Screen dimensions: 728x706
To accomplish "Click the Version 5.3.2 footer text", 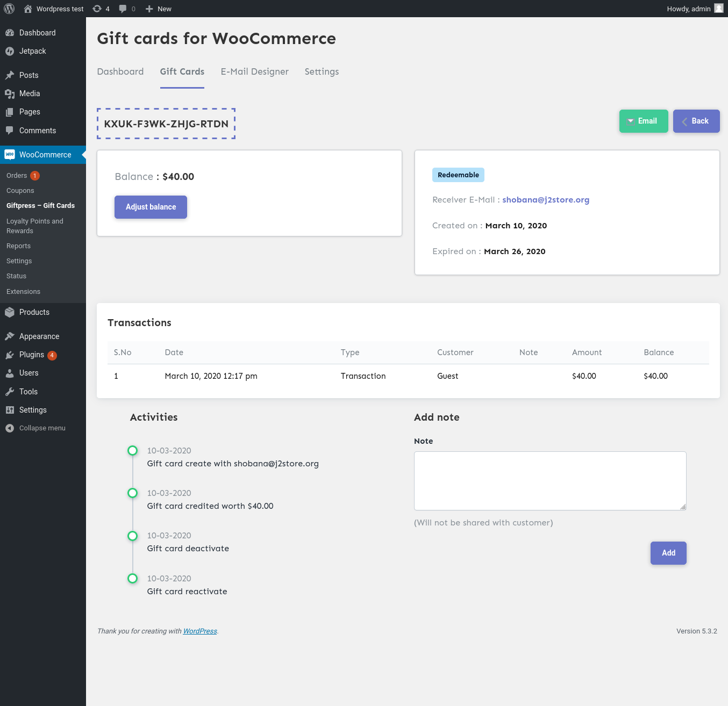I will 697,631.
